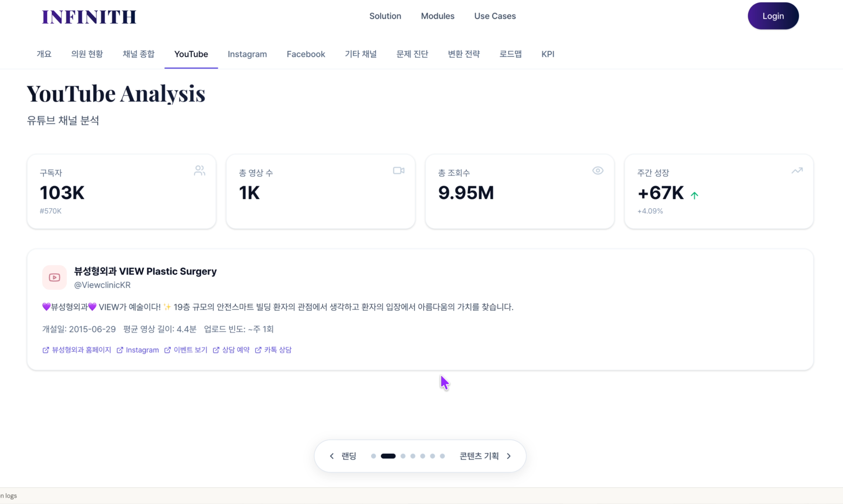This screenshot has height=504, width=843.
Task: Click the green upward growth arrow
Action: (x=694, y=195)
